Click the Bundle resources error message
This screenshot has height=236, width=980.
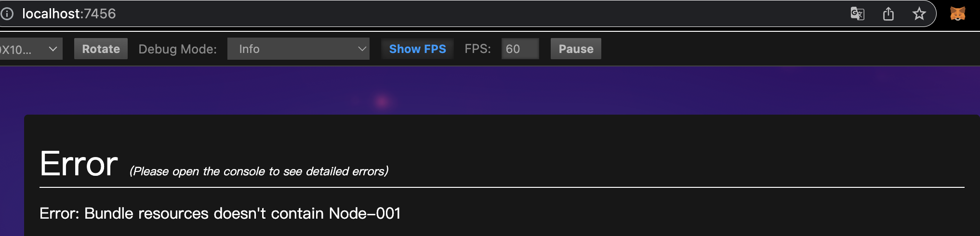pos(220,213)
